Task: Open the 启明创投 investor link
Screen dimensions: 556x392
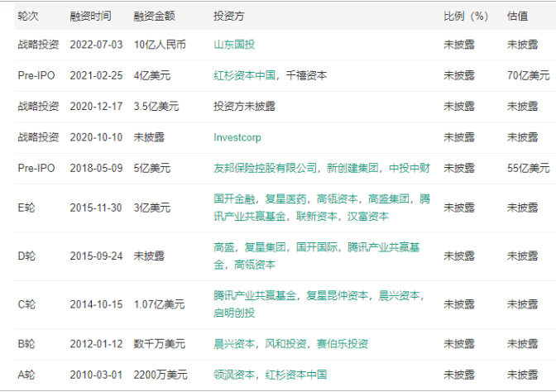Action: pyautogui.click(x=234, y=313)
